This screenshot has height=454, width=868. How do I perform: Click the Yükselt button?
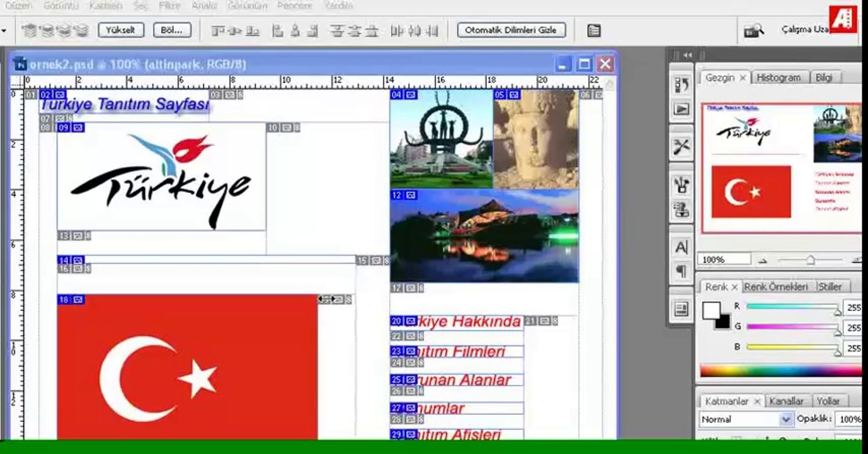coord(121,30)
